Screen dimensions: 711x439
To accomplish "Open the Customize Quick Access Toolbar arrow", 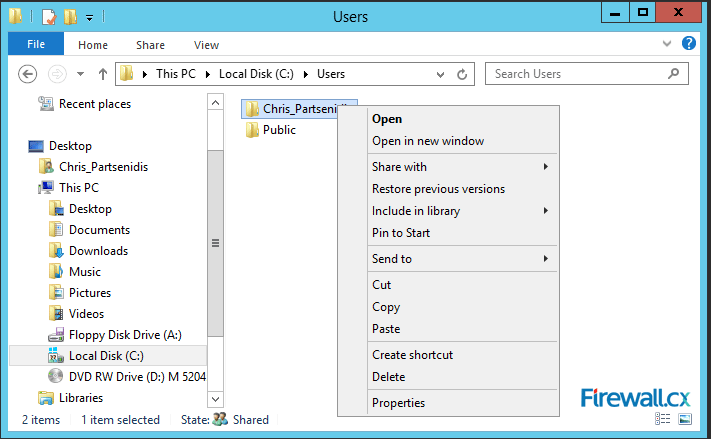I will click(x=89, y=18).
